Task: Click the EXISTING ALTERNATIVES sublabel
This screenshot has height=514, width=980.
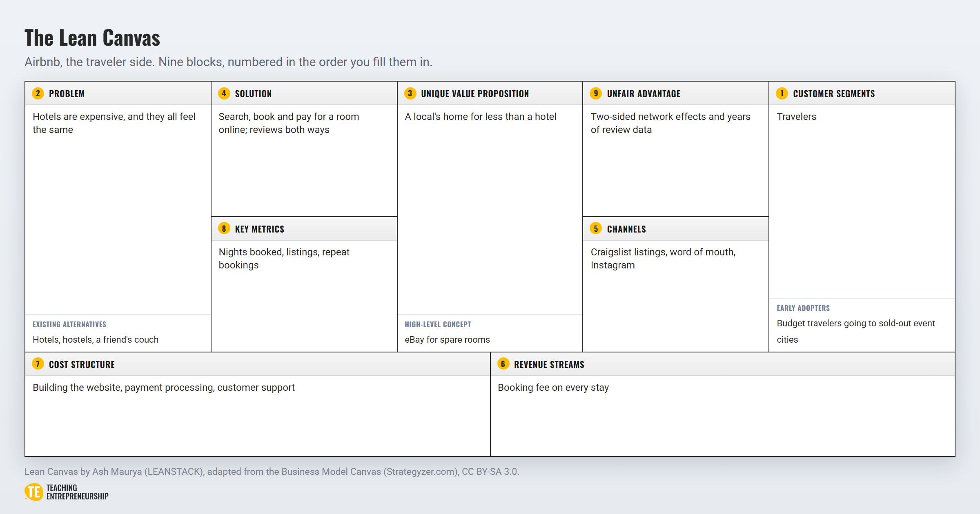Action: point(69,324)
